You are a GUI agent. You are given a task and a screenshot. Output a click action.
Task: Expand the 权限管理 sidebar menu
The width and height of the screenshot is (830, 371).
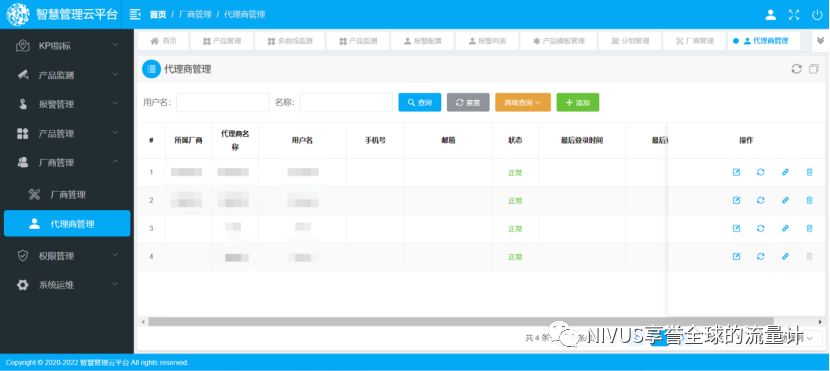pyautogui.click(x=68, y=256)
